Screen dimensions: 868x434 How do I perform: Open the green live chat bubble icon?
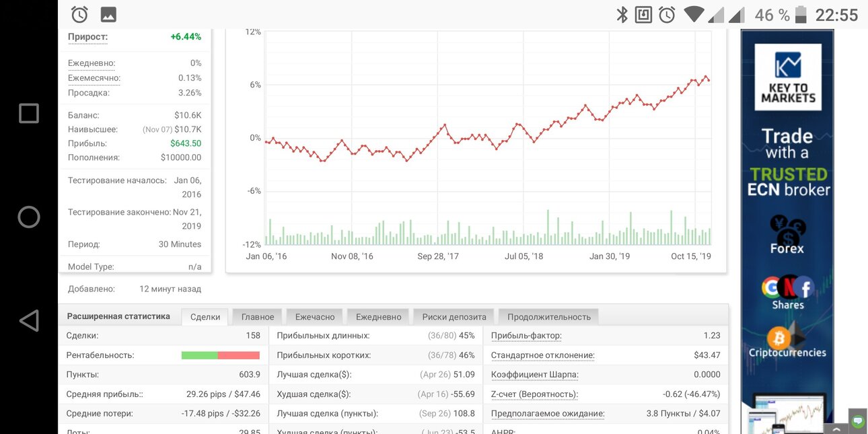[858, 421]
